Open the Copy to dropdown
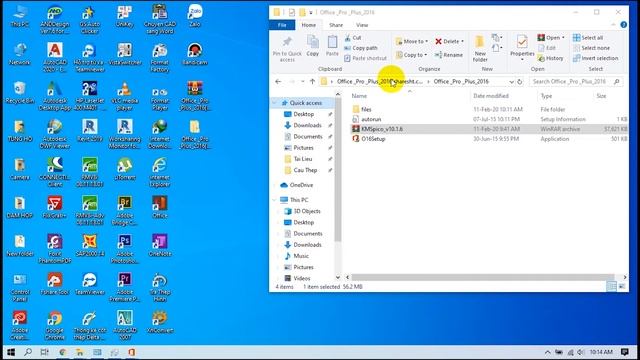This screenshot has height=360, width=640. coord(411,55)
